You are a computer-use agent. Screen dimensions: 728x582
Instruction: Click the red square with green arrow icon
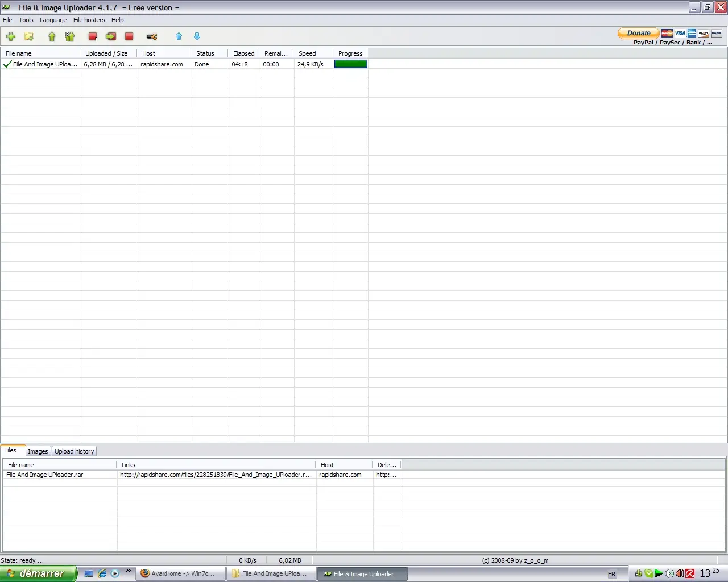tap(111, 36)
